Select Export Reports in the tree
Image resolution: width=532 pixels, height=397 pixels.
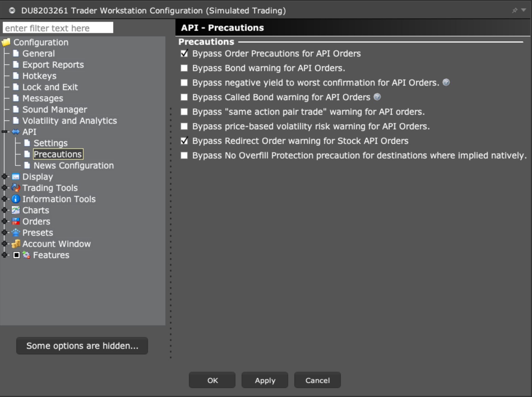tap(53, 65)
